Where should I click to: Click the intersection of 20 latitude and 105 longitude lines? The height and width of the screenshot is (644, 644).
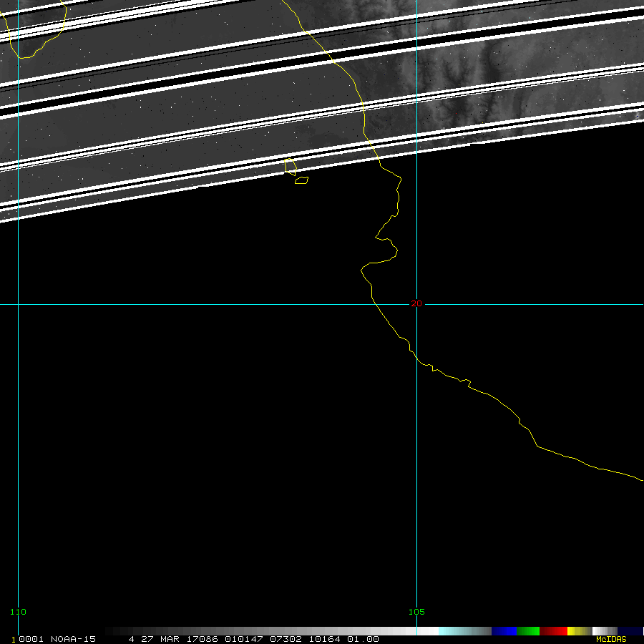click(x=416, y=304)
